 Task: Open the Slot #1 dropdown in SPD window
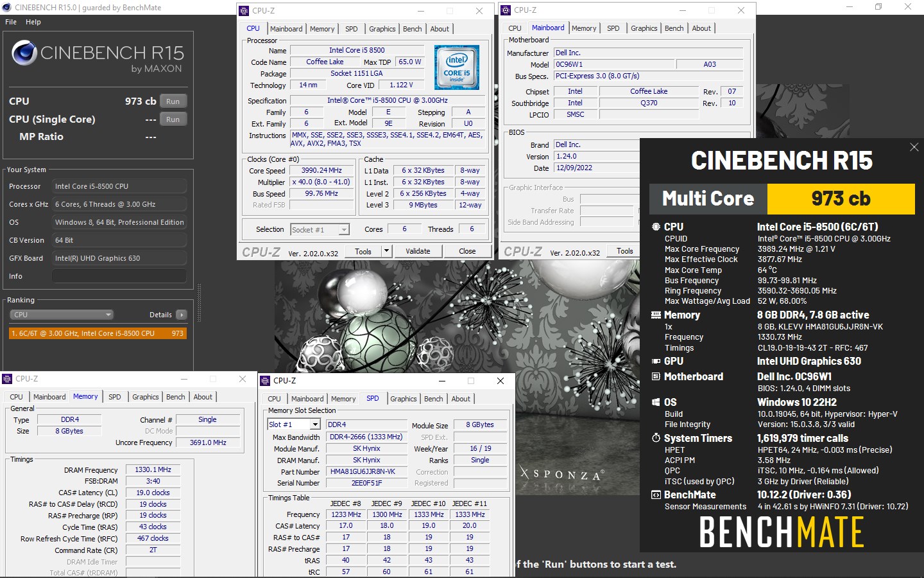click(x=293, y=425)
